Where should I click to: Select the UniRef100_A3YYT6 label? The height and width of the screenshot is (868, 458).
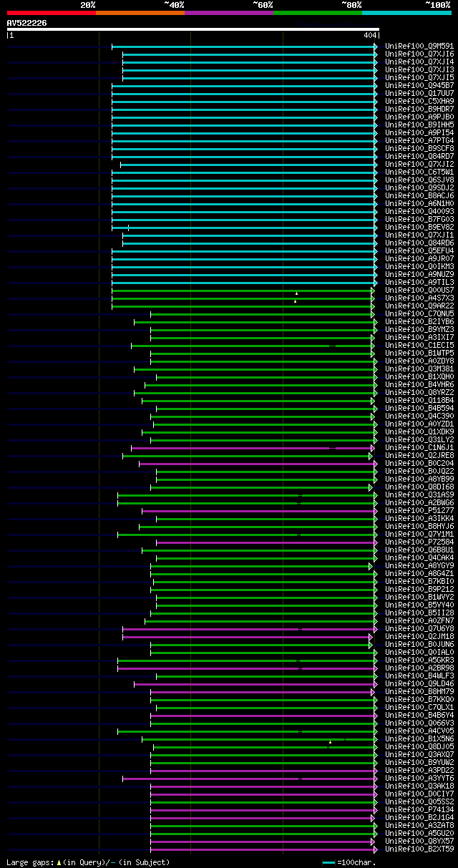click(419, 779)
